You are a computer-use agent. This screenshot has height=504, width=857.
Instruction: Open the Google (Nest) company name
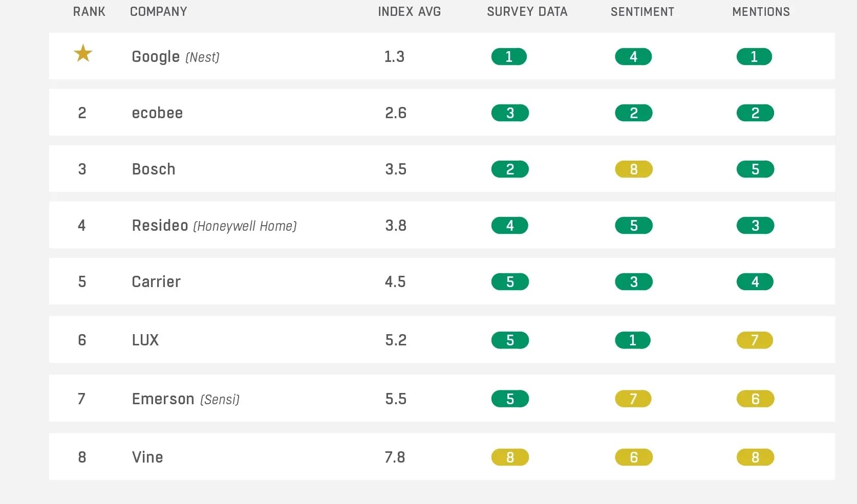tap(175, 57)
